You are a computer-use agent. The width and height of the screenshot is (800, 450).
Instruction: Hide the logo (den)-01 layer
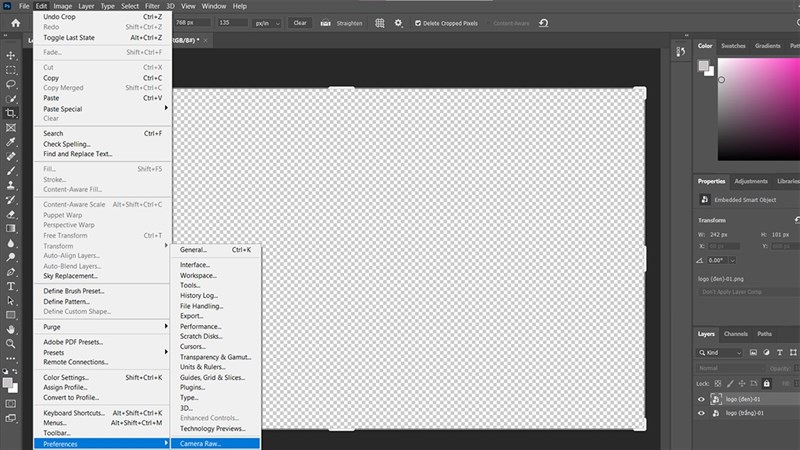(x=701, y=399)
